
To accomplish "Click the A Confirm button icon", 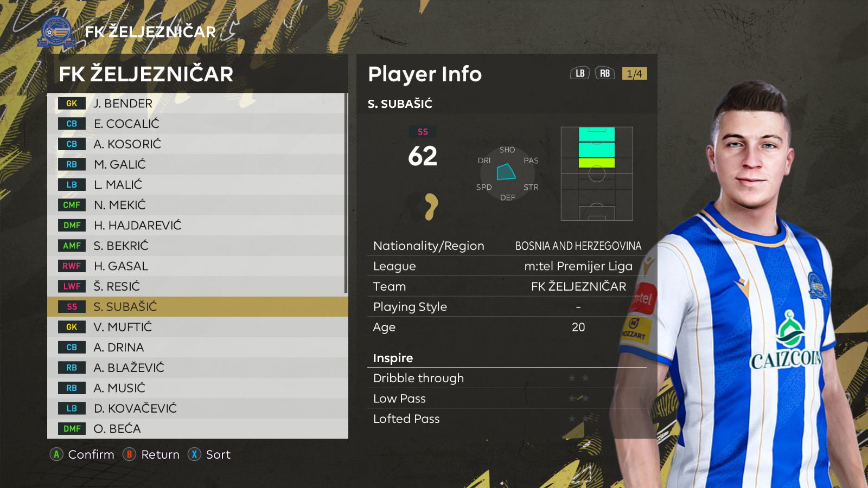I will click(56, 454).
